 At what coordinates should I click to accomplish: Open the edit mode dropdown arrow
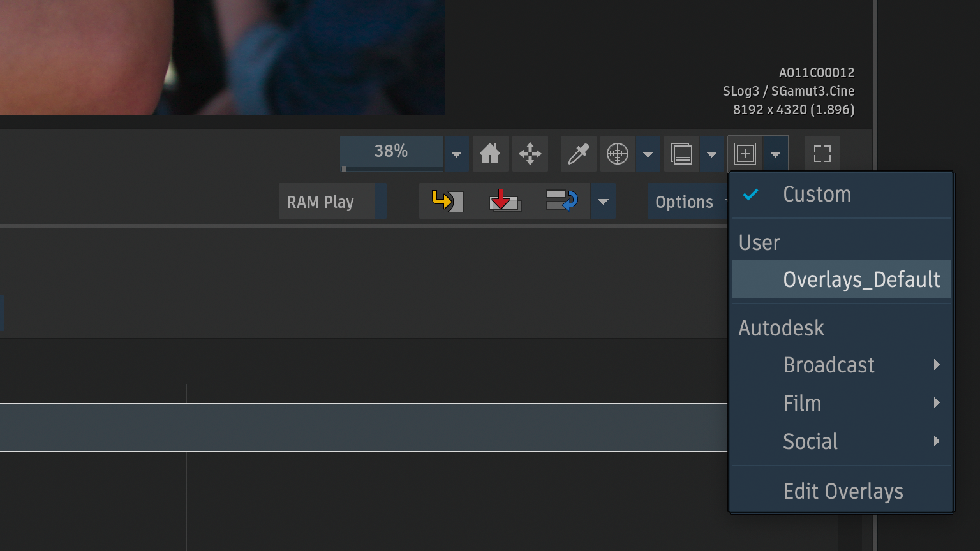(x=603, y=202)
